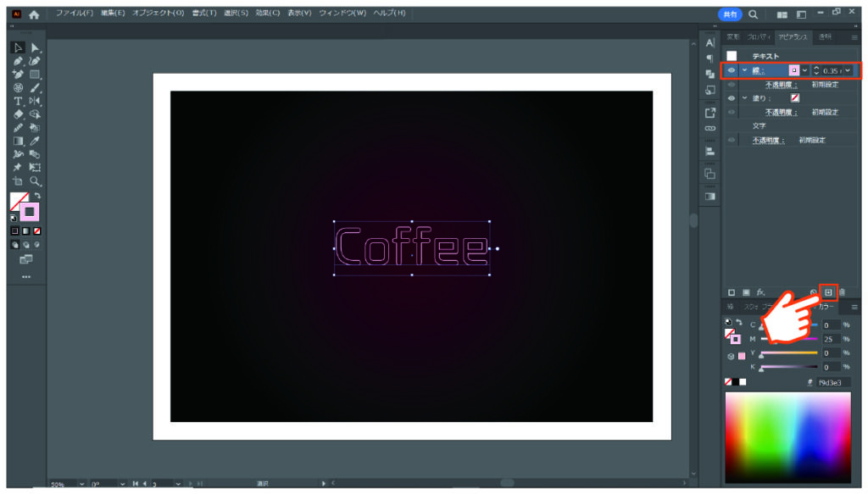
Task: Click the K black slider in Color panel
Action: coord(789,367)
